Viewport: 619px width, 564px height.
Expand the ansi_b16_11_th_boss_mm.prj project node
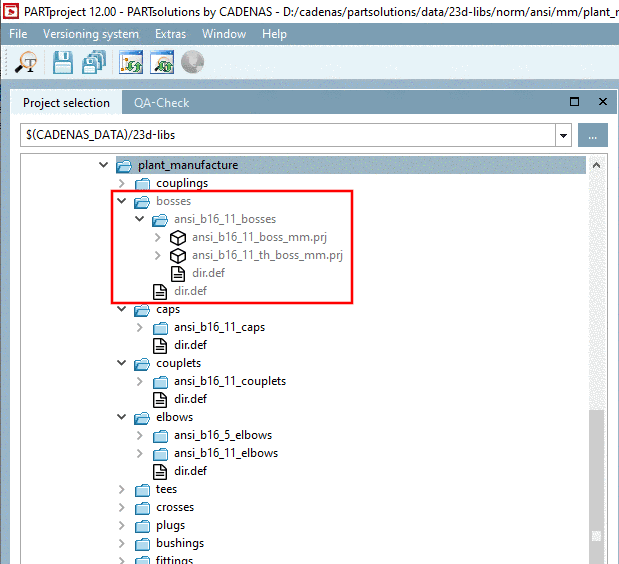click(158, 255)
